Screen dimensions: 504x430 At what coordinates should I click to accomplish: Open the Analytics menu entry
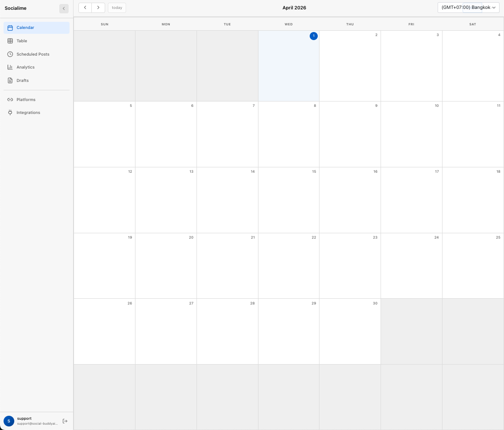tap(25, 67)
